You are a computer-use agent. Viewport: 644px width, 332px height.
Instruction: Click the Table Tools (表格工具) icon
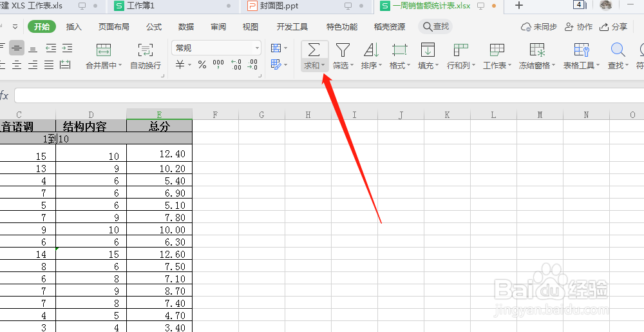[x=582, y=50]
